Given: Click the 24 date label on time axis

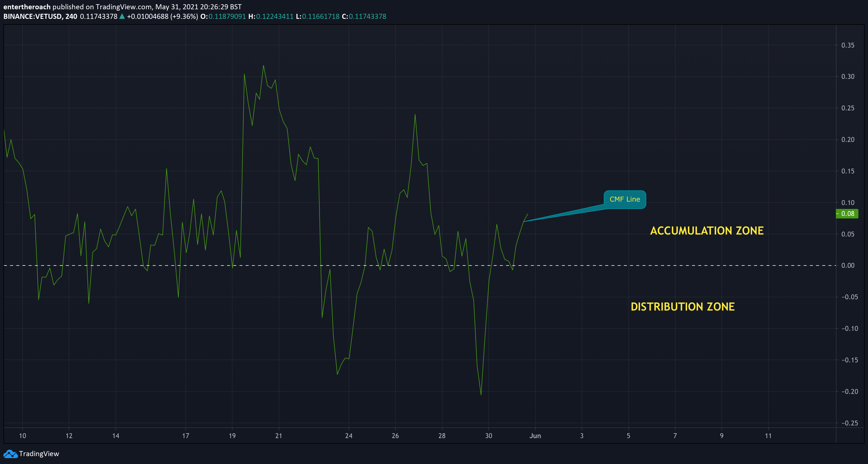Looking at the screenshot, I should [x=348, y=436].
